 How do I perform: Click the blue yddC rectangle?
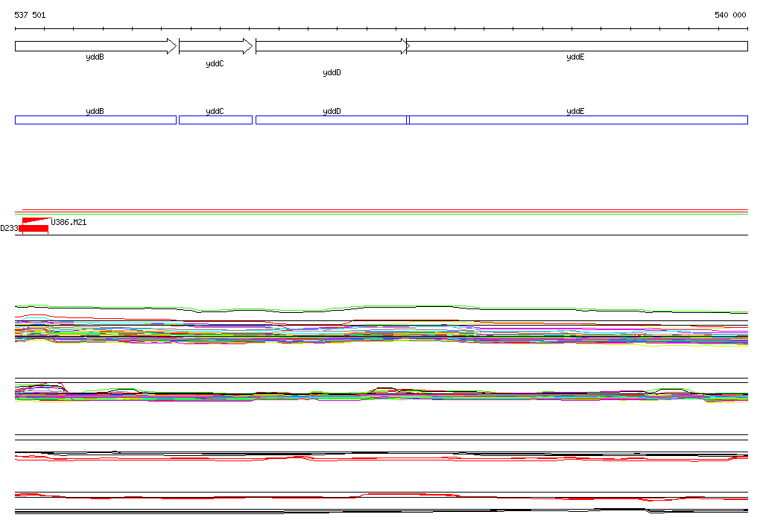click(x=215, y=120)
